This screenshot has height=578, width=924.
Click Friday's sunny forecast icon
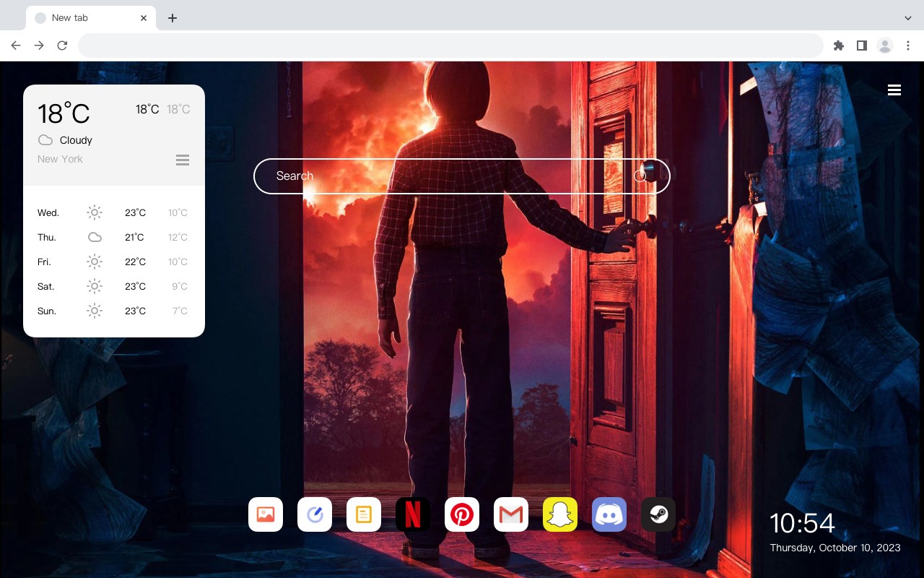[x=95, y=262]
